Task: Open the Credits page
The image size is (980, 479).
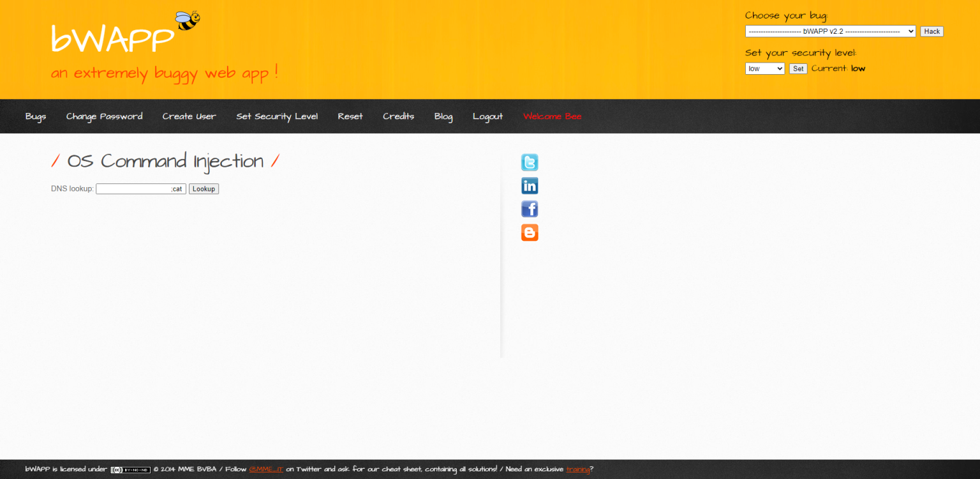Action: [398, 116]
